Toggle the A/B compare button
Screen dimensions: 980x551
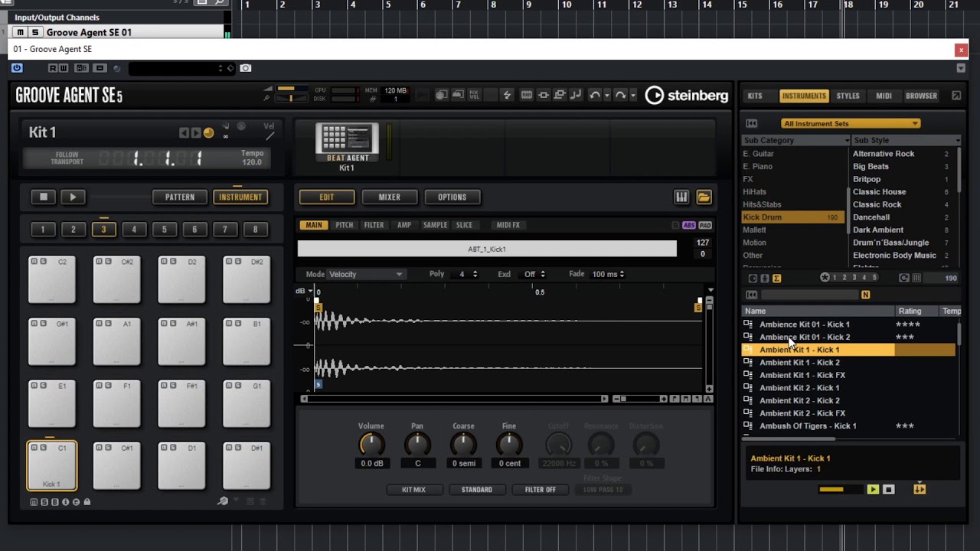tap(80, 68)
